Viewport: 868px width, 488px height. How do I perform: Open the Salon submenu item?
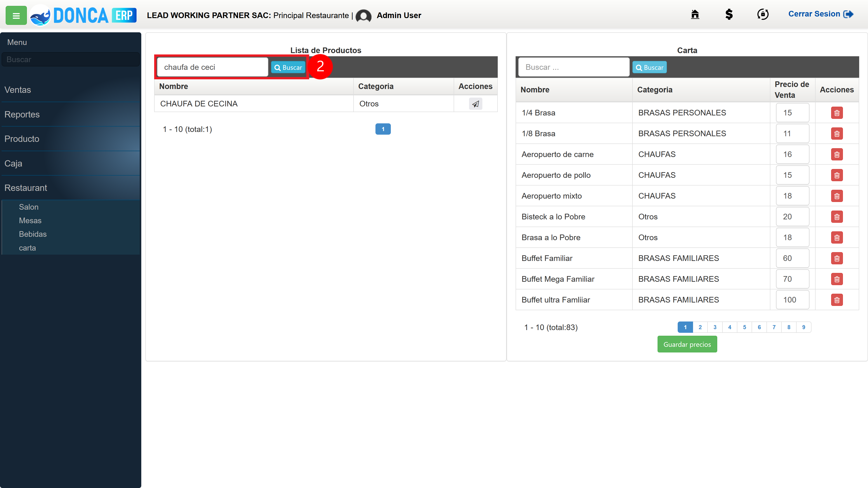pyautogui.click(x=29, y=207)
